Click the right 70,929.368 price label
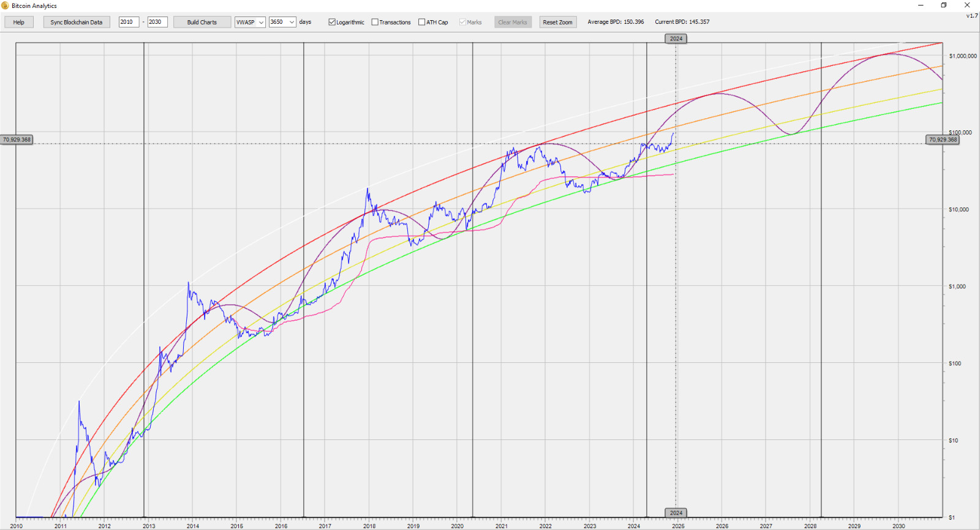The width and height of the screenshot is (980, 530). click(943, 140)
